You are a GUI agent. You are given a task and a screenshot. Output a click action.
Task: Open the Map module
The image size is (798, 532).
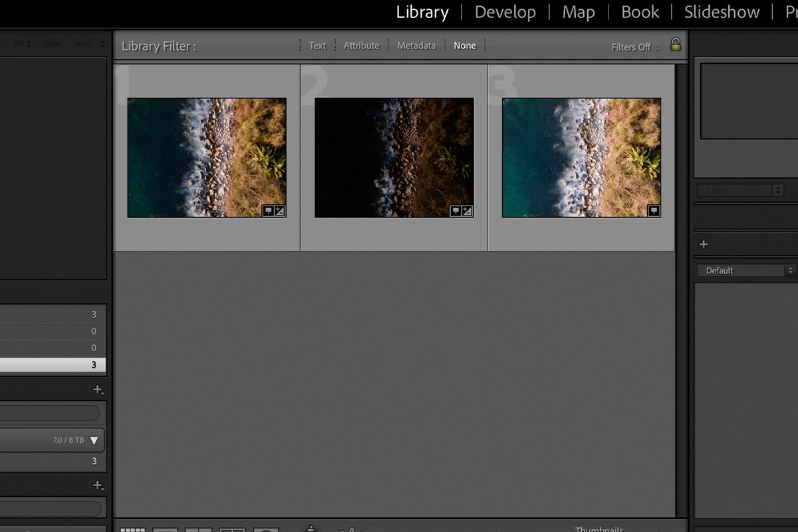pyautogui.click(x=579, y=13)
